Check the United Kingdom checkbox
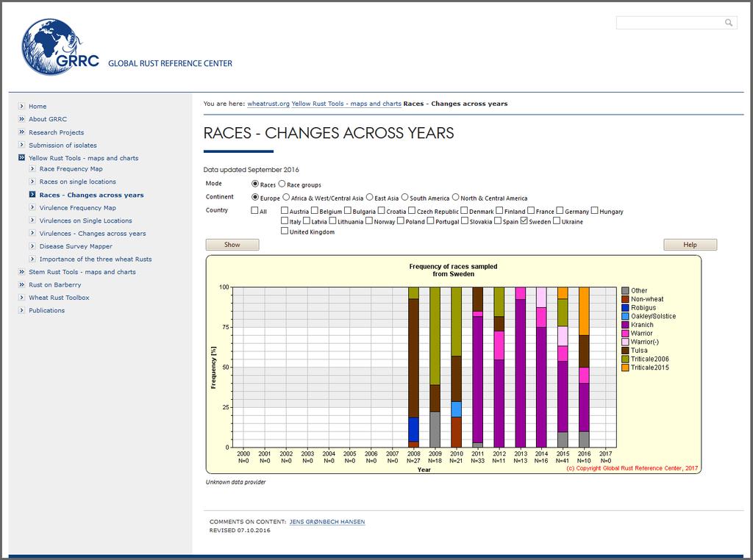Viewport: 753px width, 560px height. 285,231
